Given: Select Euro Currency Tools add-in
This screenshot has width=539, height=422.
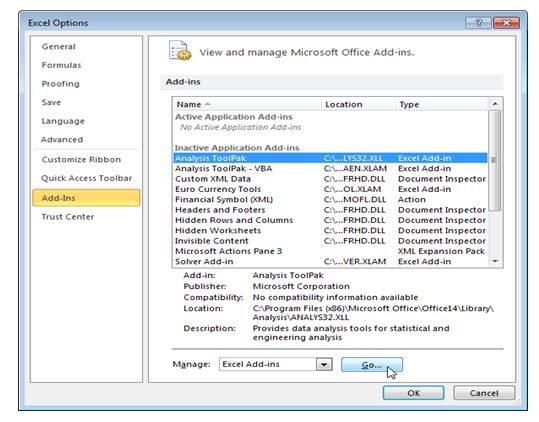Looking at the screenshot, I should tap(330, 189).
